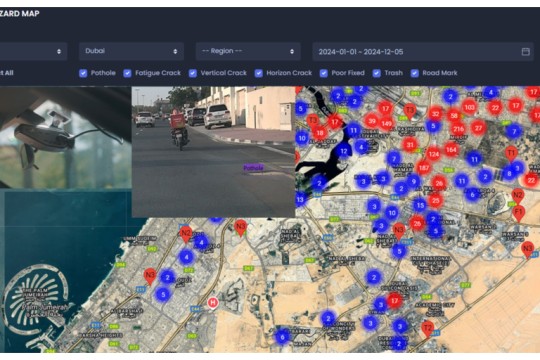Viewport: 540px width, 360px height.
Task: Click the red 164 cluster
Action: 451,150
